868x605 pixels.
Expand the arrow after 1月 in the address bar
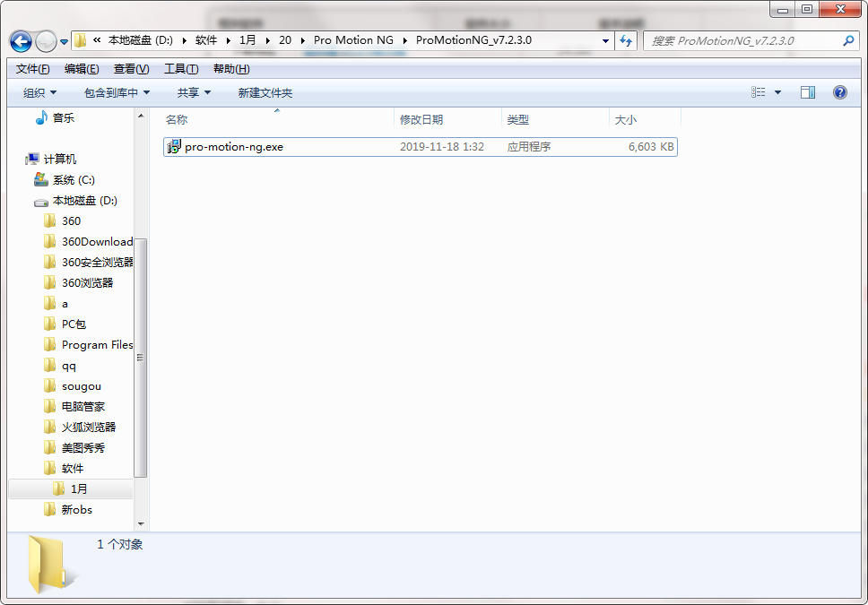coord(268,40)
